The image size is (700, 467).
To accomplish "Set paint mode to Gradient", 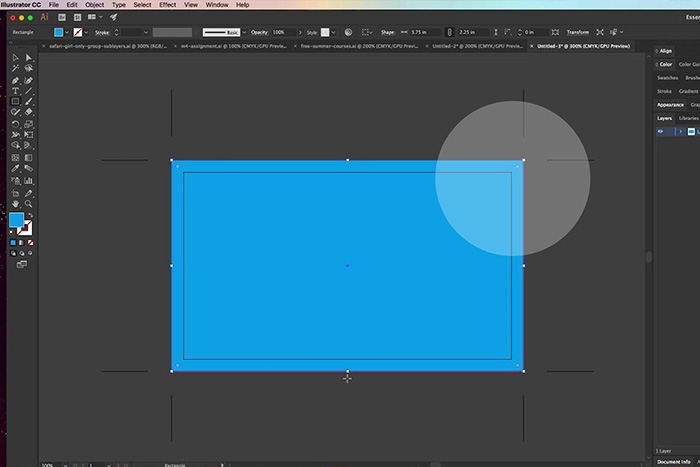I will click(21, 242).
